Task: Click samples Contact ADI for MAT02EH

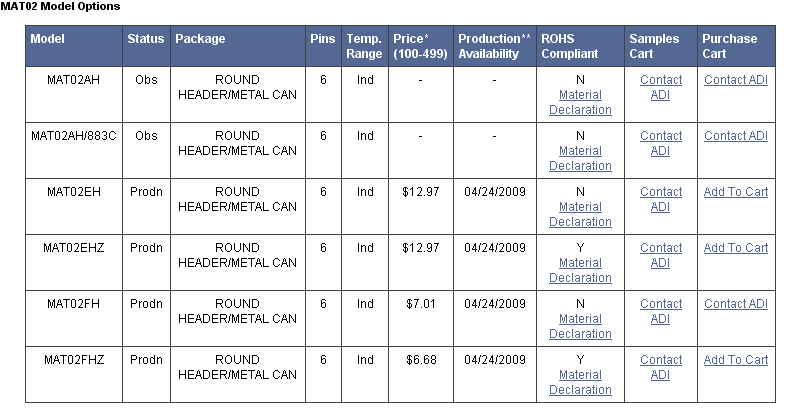Action: [661, 199]
